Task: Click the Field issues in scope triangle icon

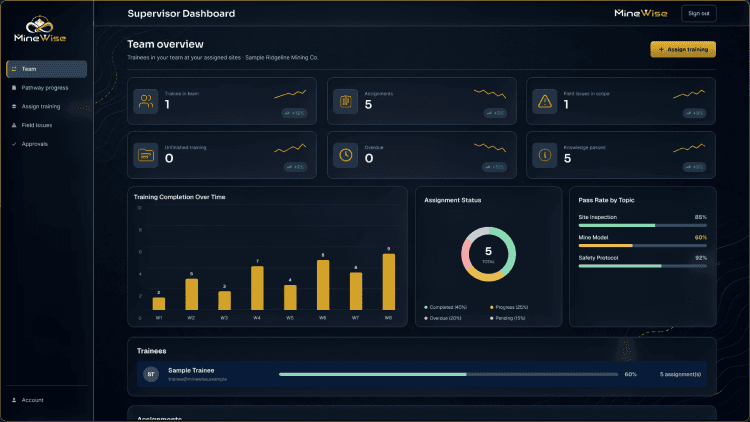Action: click(545, 101)
